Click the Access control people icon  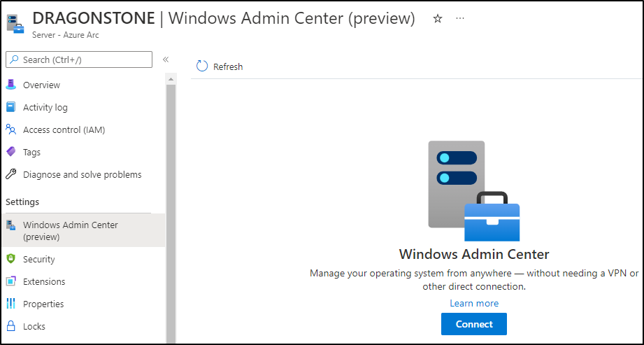(11, 129)
